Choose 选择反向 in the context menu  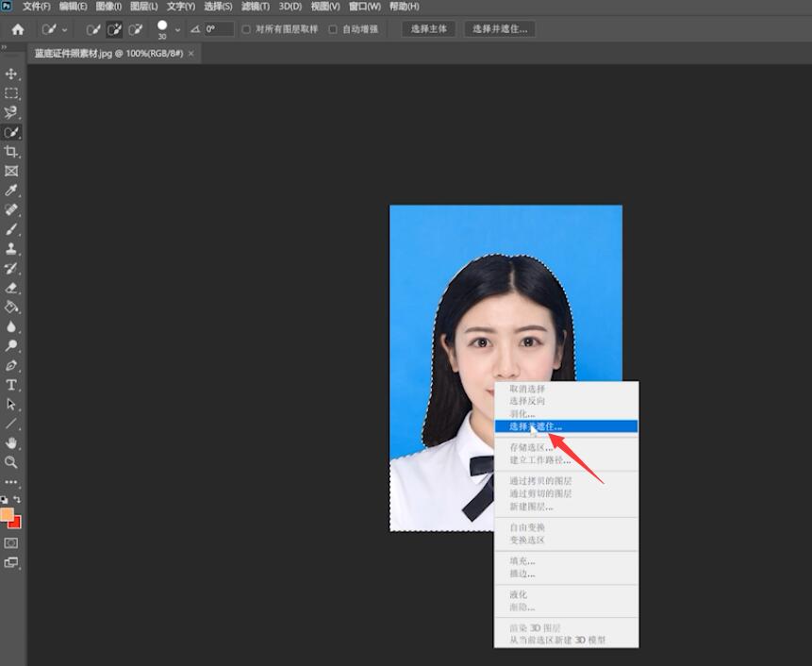(x=566, y=401)
